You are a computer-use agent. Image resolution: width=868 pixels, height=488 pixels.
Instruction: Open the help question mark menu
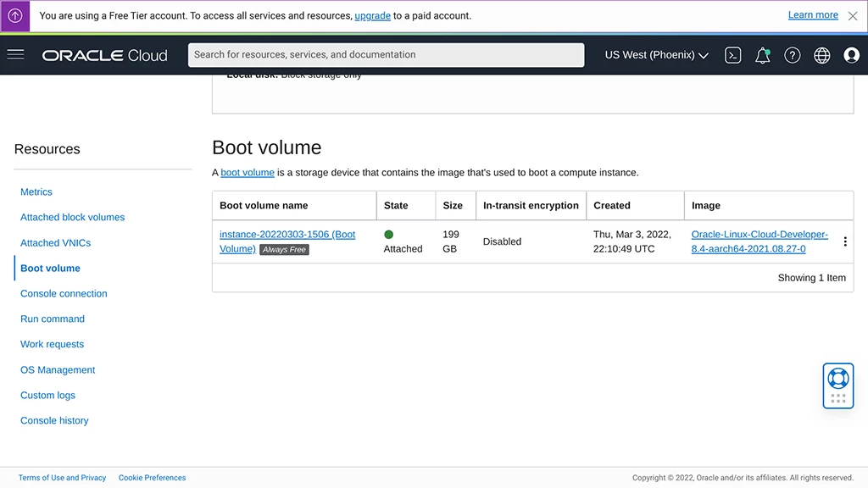pos(792,55)
